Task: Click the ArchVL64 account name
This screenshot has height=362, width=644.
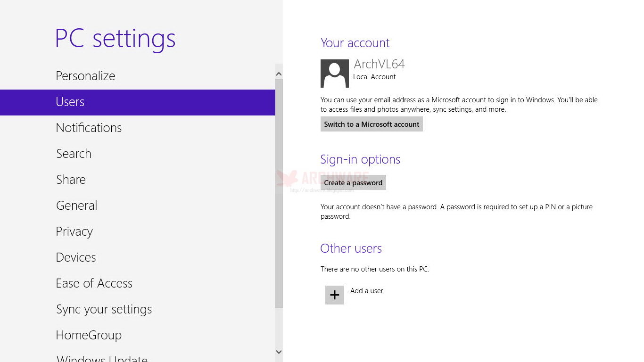Action: [379, 64]
